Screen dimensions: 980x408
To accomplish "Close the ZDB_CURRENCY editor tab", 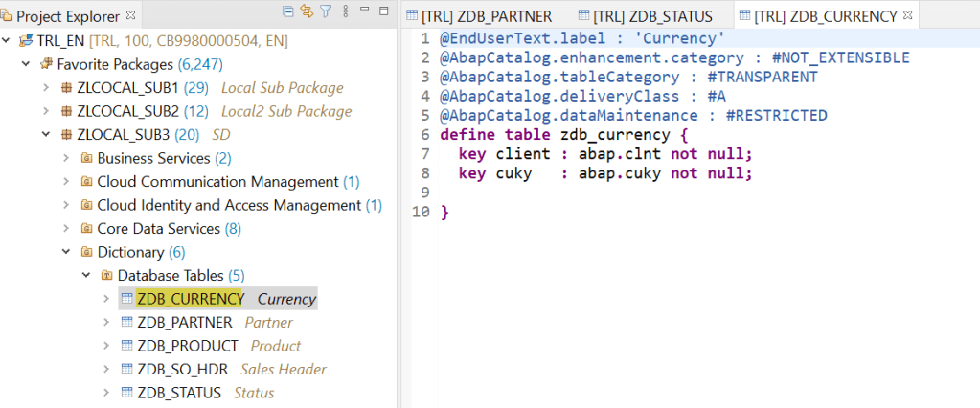I will point(908,14).
